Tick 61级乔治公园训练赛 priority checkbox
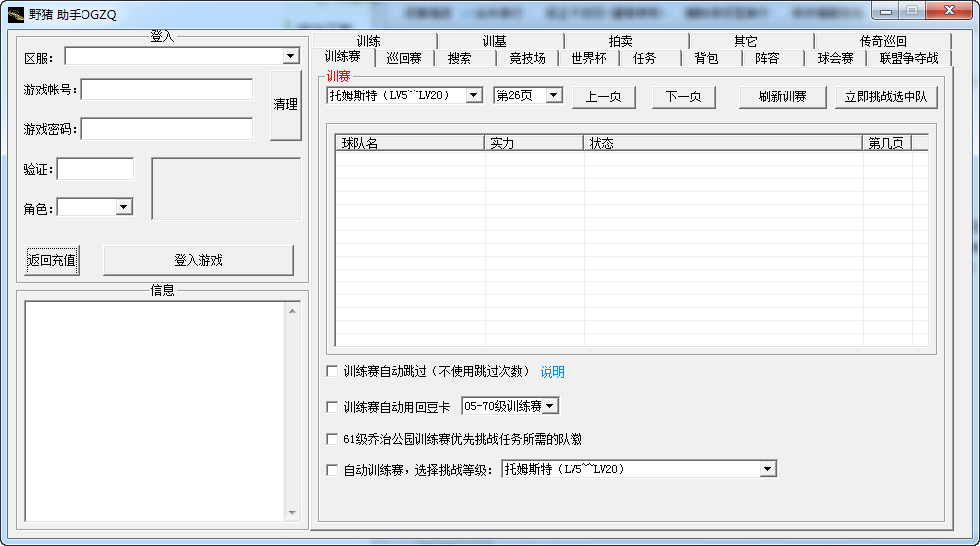This screenshot has height=546, width=980. [x=333, y=439]
